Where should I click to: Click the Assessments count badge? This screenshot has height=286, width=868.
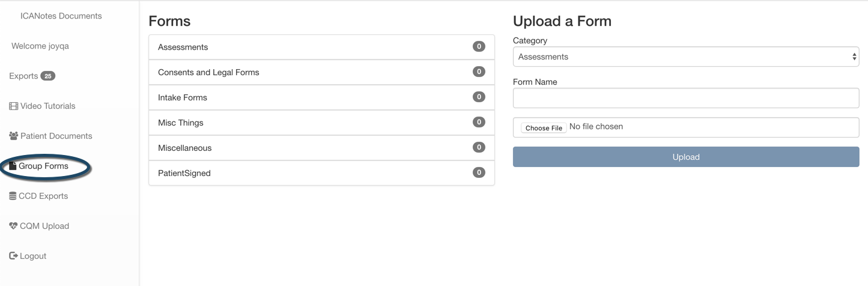pyautogui.click(x=479, y=47)
